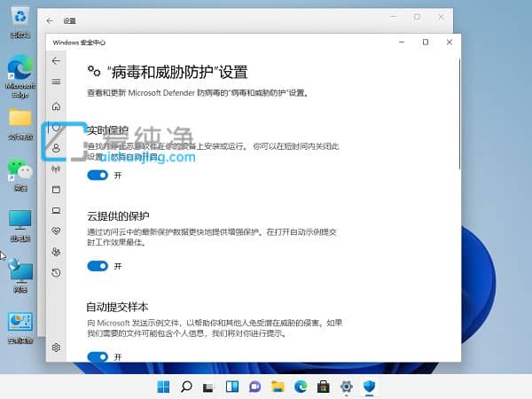Open Firewall and network protection icon

pos(57,168)
